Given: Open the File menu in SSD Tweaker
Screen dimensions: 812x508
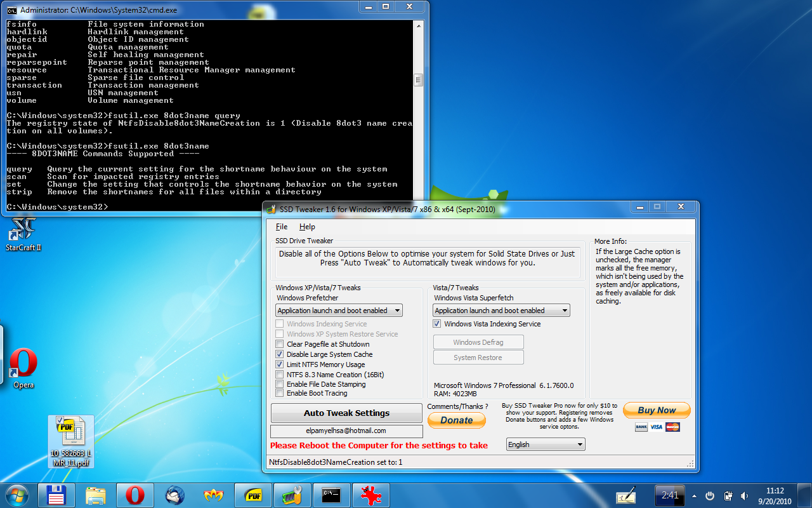Looking at the screenshot, I should coord(281,227).
